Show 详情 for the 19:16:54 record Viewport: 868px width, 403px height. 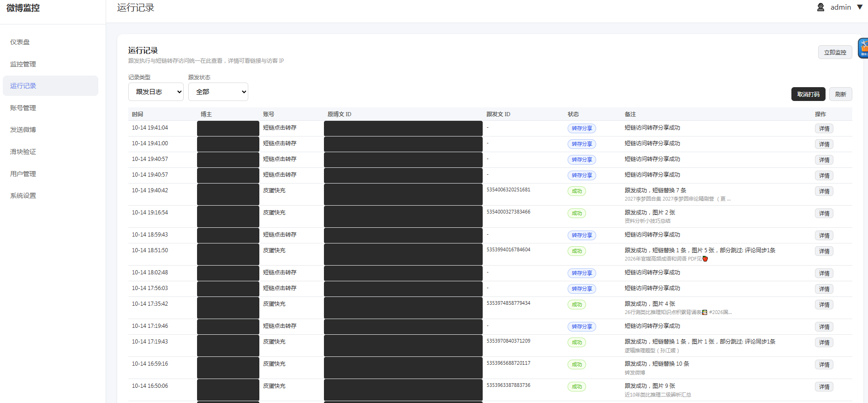tap(824, 213)
